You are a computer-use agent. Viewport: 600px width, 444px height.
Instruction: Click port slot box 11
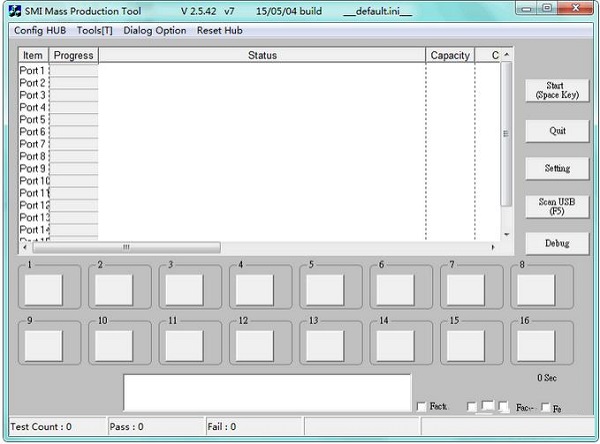[184, 346]
